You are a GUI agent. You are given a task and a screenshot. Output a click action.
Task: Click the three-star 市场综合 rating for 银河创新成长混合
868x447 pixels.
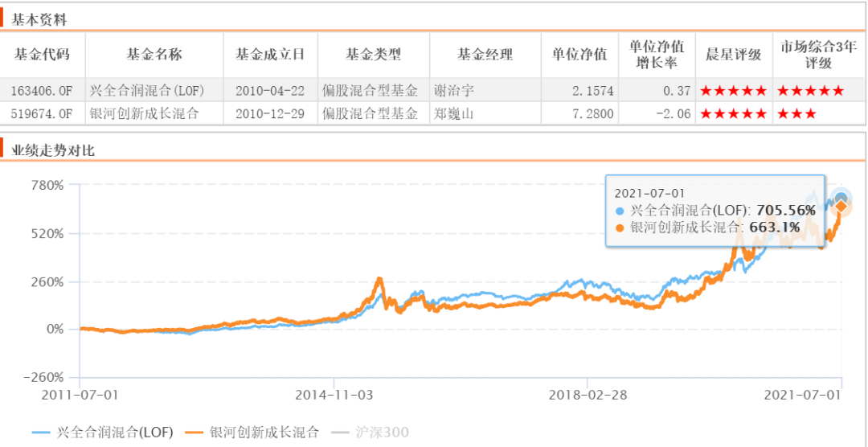click(x=796, y=114)
